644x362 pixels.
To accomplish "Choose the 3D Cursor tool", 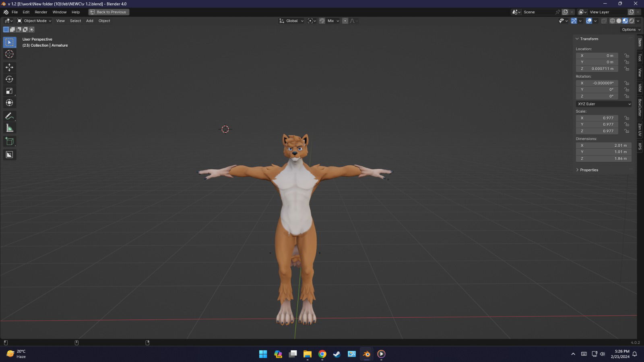I will 9,54.
